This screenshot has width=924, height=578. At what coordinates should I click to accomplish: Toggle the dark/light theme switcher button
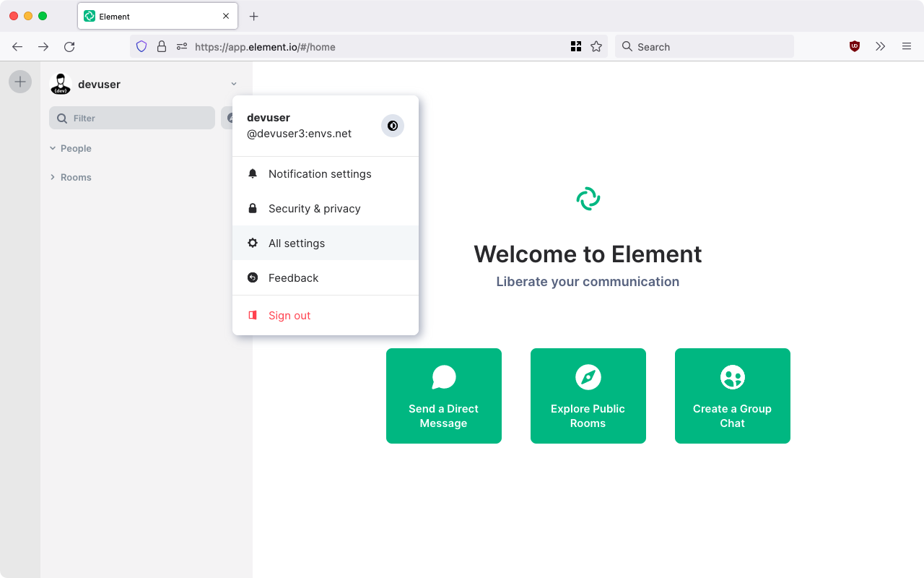[393, 126]
